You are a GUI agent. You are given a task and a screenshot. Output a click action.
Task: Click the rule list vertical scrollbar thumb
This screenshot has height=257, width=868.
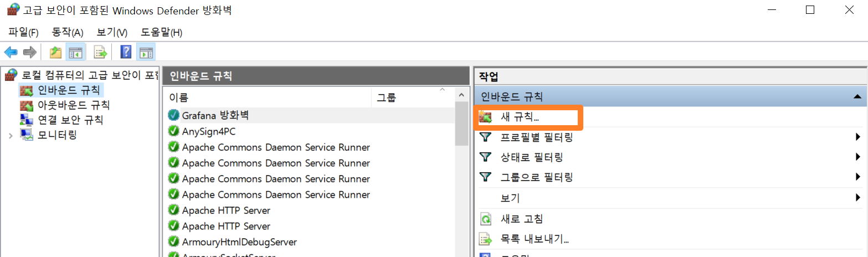pos(461,125)
